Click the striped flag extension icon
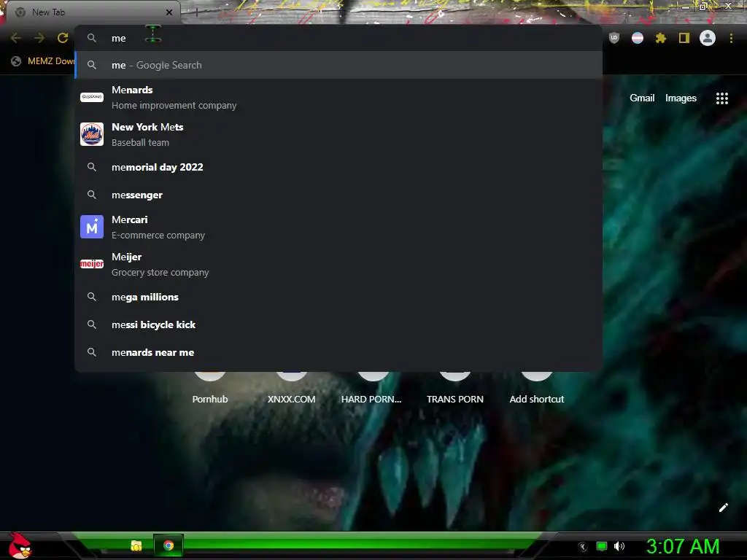Viewport: 747px width, 560px height. pyautogui.click(x=638, y=38)
